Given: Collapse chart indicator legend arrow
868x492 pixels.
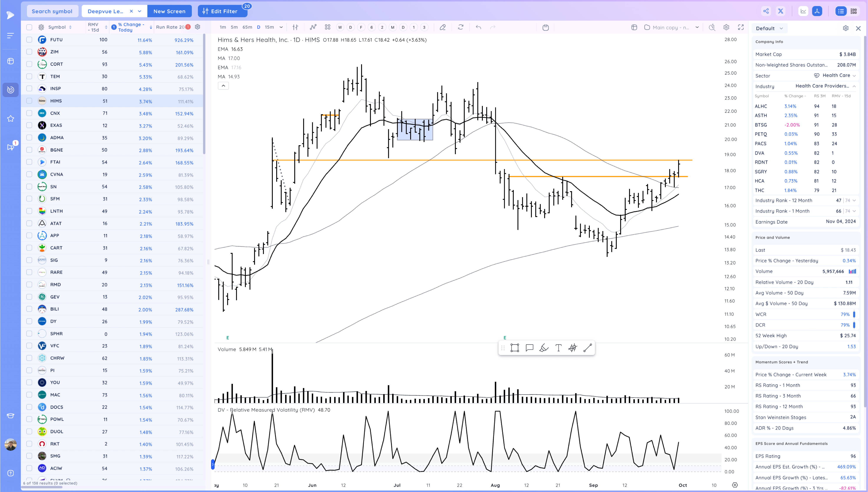Looking at the screenshot, I should point(223,86).
